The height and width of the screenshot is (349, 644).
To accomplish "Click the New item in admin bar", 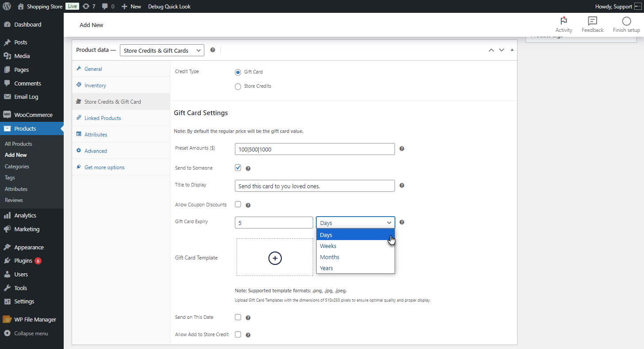I will point(131,7).
